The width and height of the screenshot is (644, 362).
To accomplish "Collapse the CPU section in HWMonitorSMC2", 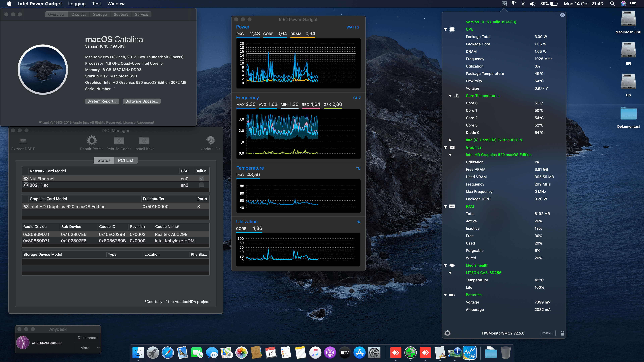I will click(x=446, y=29).
